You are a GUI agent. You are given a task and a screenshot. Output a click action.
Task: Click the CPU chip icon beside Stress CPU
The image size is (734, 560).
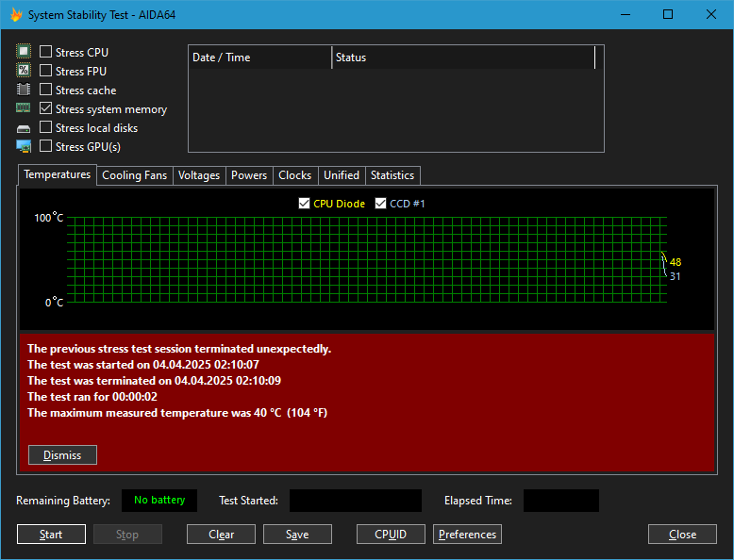click(x=24, y=53)
